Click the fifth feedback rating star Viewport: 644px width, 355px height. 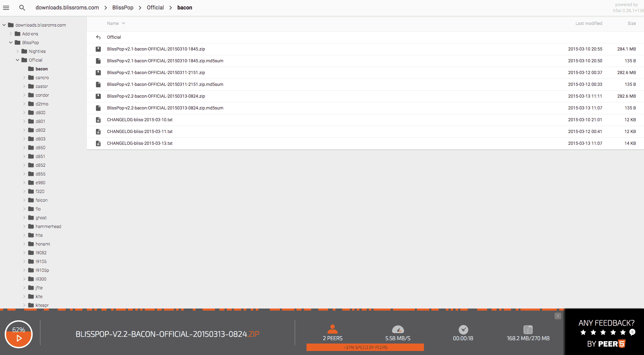[623, 332]
